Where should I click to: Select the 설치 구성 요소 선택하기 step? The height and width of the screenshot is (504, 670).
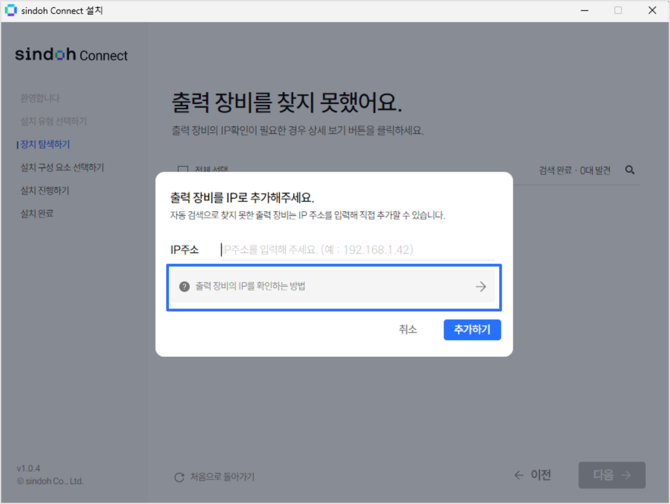pyautogui.click(x=62, y=167)
